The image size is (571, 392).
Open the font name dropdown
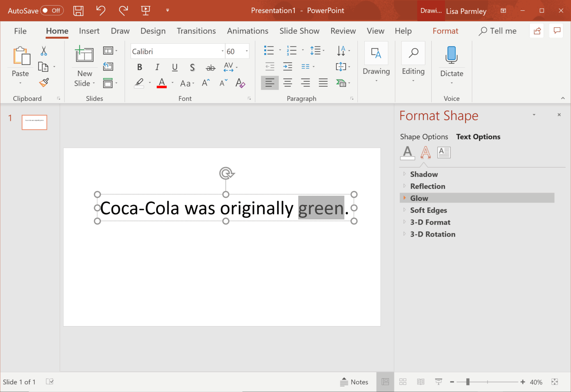[222, 51]
